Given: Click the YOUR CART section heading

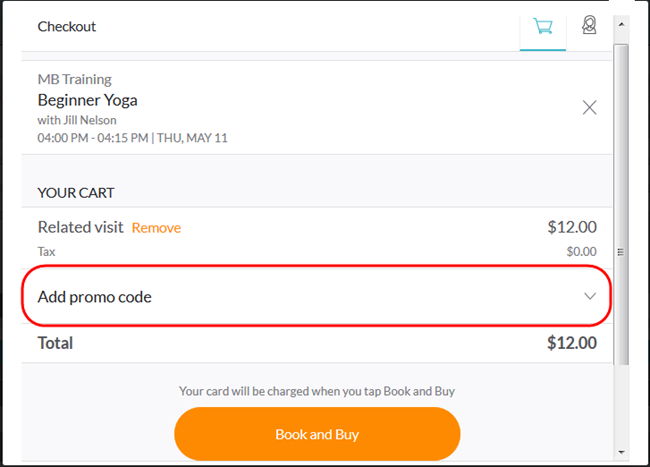Looking at the screenshot, I should tap(76, 193).
